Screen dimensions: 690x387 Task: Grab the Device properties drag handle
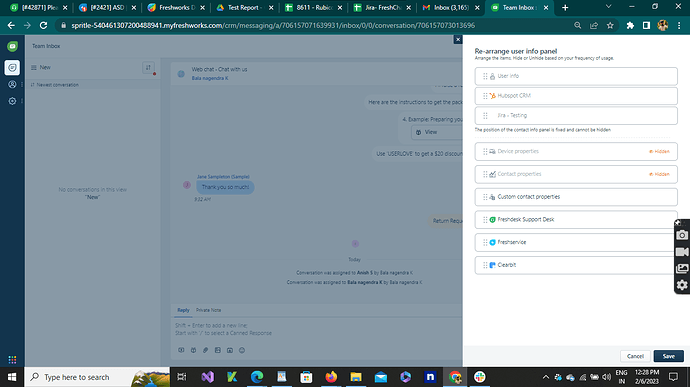click(x=485, y=151)
